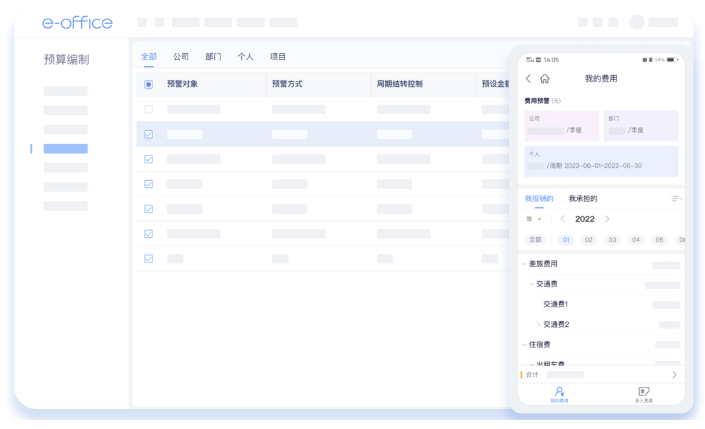Open the 公司 quarterly warning card
This screenshot has width=705, height=429.
pos(562,125)
